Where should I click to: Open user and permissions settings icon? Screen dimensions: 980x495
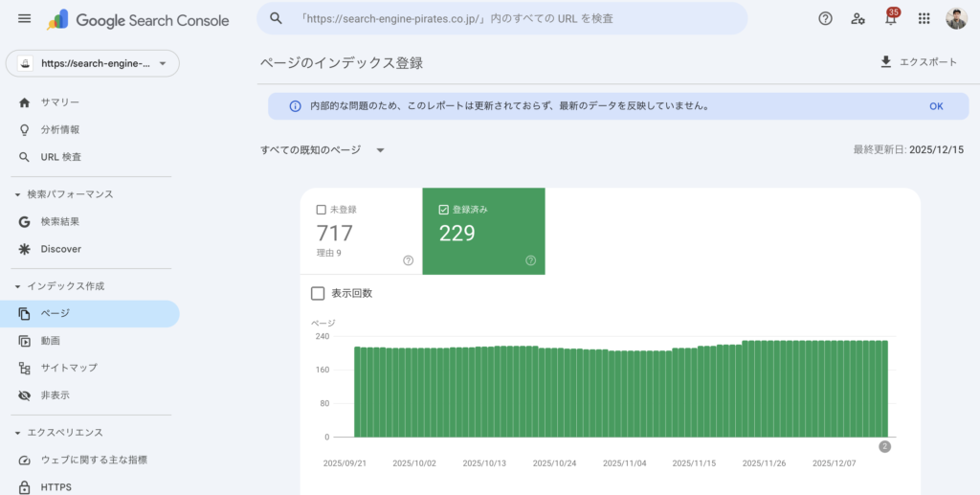[x=857, y=18]
